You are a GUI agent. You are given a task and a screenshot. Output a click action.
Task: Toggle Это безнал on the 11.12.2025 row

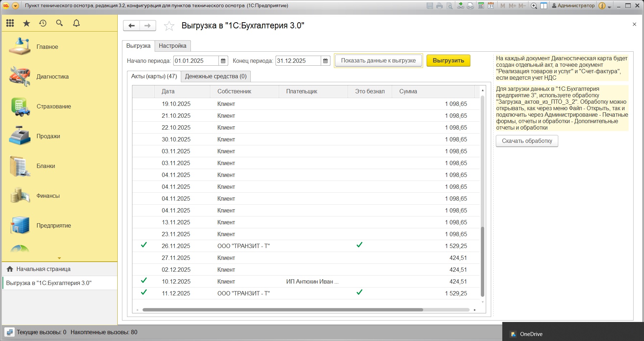click(359, 293)
